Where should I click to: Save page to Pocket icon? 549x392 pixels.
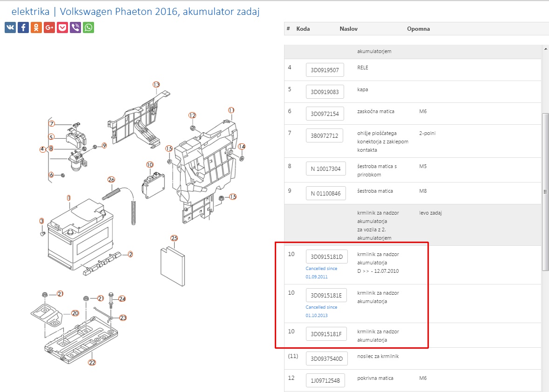62,27
